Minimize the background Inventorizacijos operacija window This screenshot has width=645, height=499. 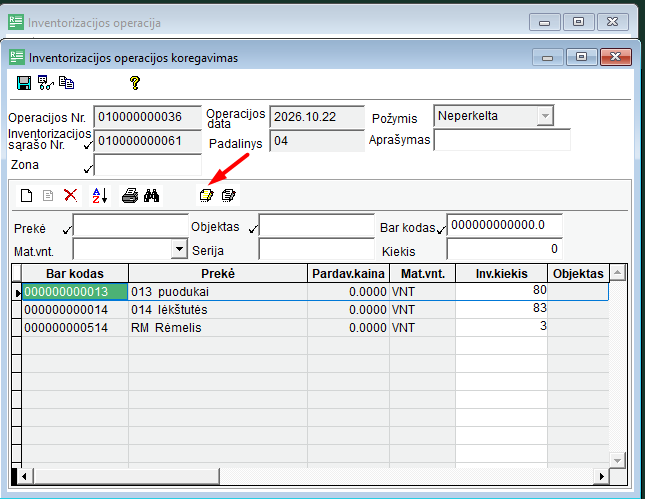click(x=545, y=22)
